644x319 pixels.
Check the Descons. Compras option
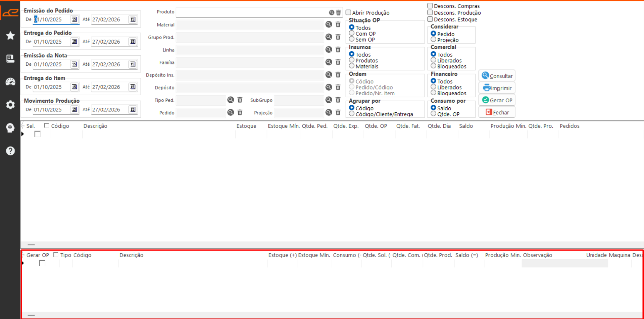(430, 6)
